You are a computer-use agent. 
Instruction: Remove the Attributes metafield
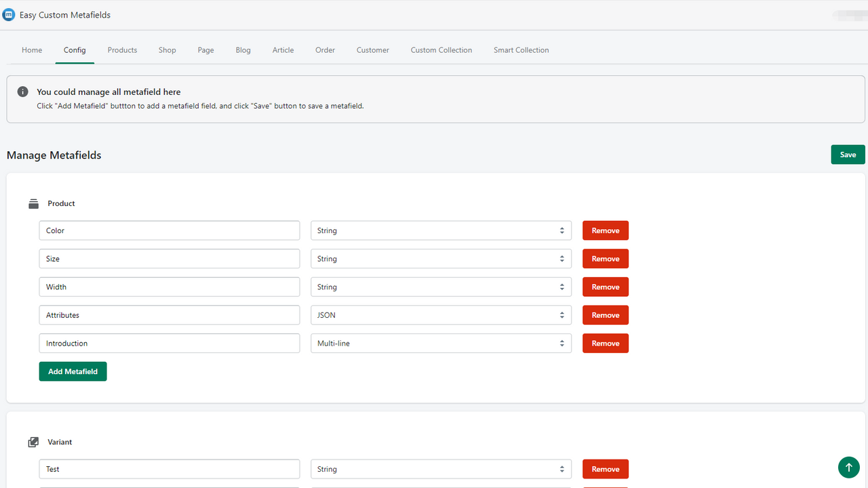[x=606, y=315]
